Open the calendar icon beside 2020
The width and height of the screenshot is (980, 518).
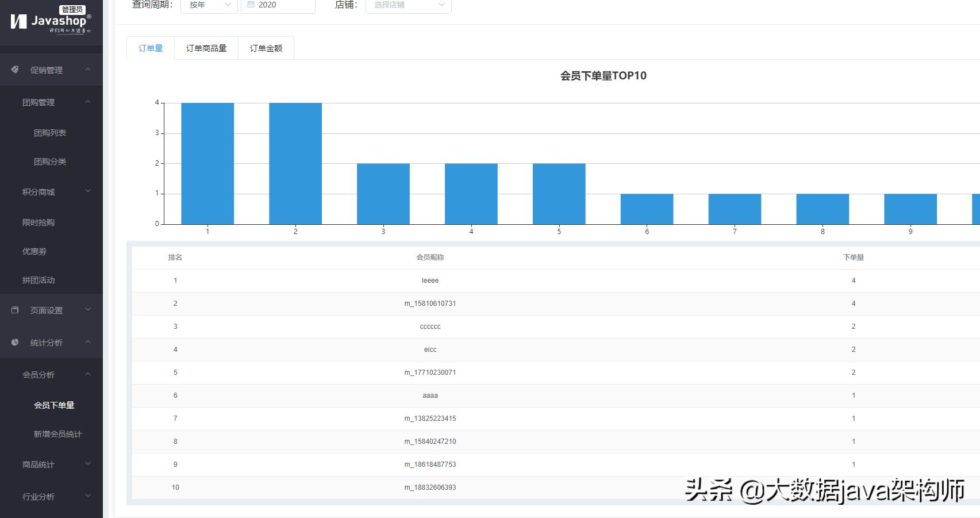(251, 5)
